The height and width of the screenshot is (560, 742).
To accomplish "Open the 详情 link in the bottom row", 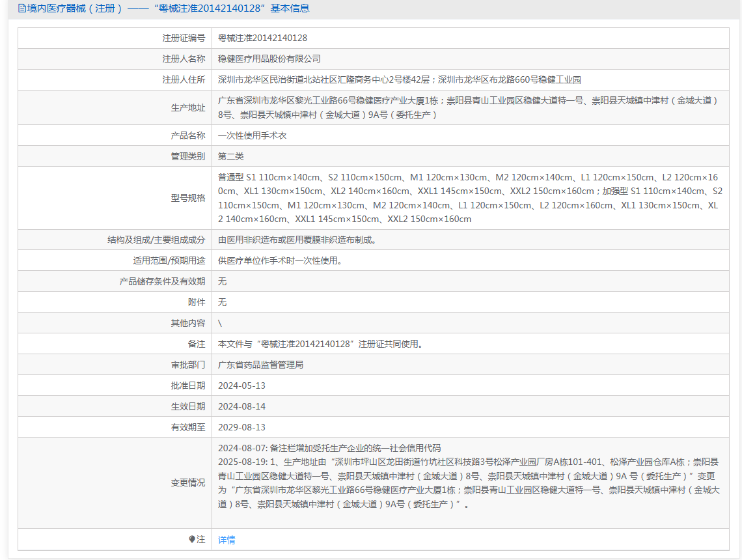I will pyautogui.click(x=227, y=540).
